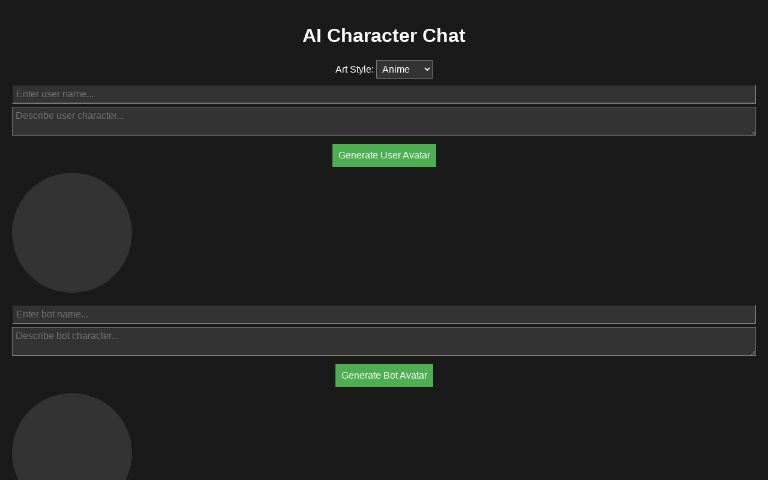Grab the user description resize handle
This screenshot has height=480, width=768.
tap(752, 131)
